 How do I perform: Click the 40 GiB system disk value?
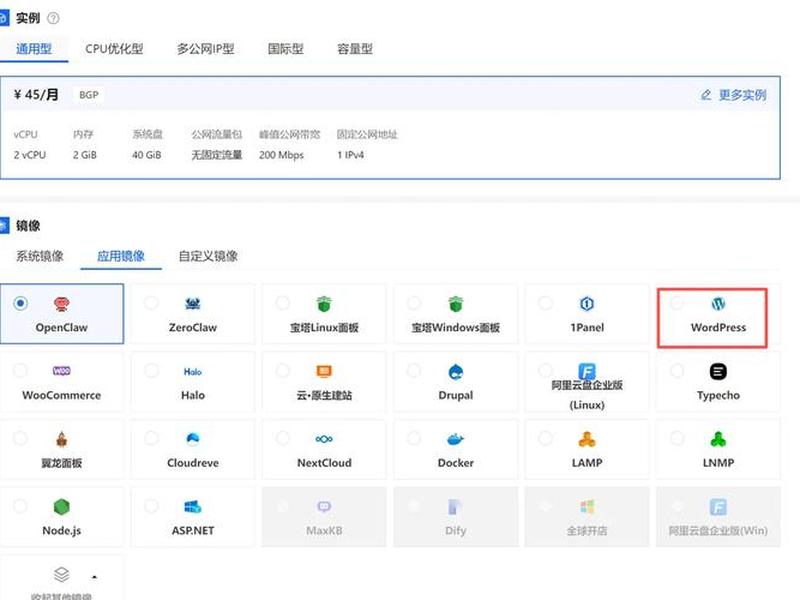pyautogui.click(x=146, y=155)
